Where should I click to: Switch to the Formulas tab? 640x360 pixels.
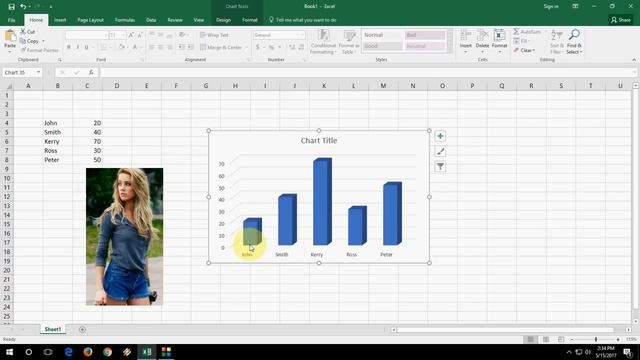pyautogui.click(x=124, y=20)
